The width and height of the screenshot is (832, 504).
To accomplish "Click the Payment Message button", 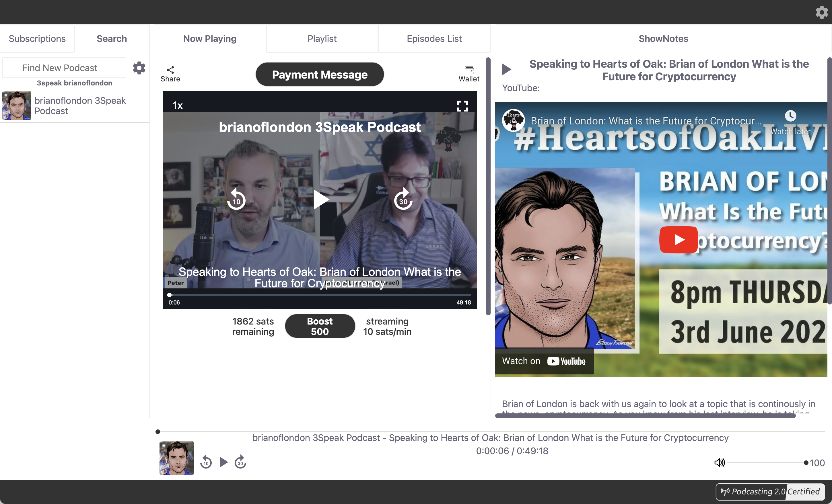I will pos(320,74).
